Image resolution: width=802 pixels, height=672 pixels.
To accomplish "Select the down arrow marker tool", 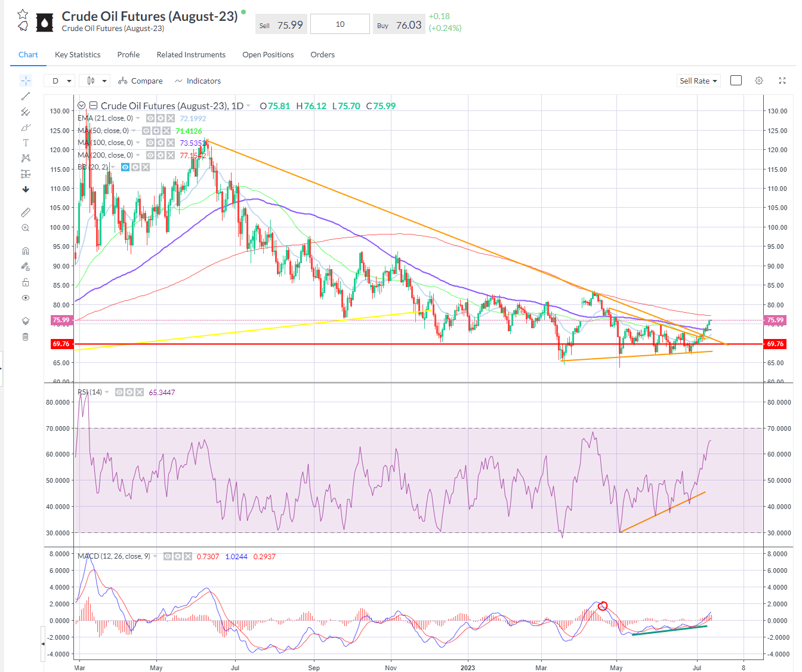I will [26, 189].
